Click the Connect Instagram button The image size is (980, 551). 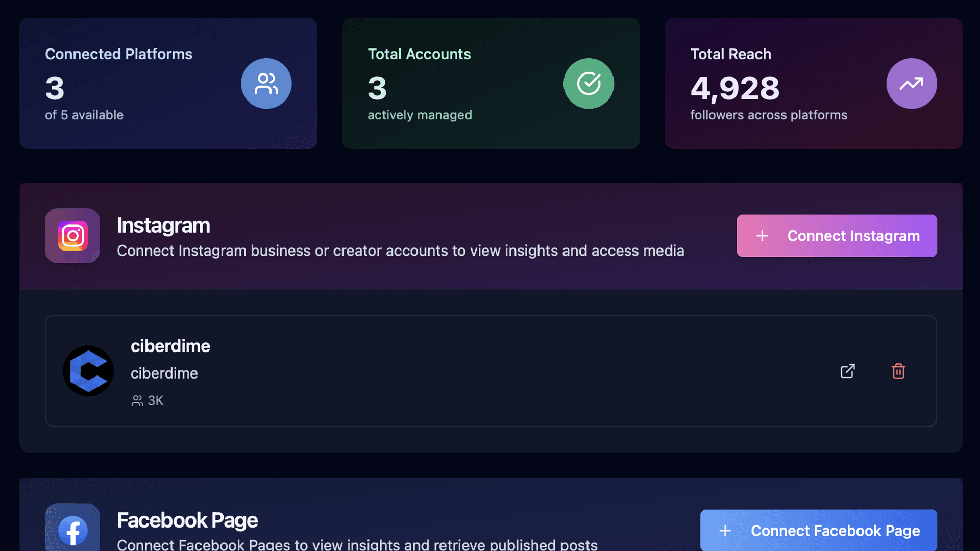[837, 236]
